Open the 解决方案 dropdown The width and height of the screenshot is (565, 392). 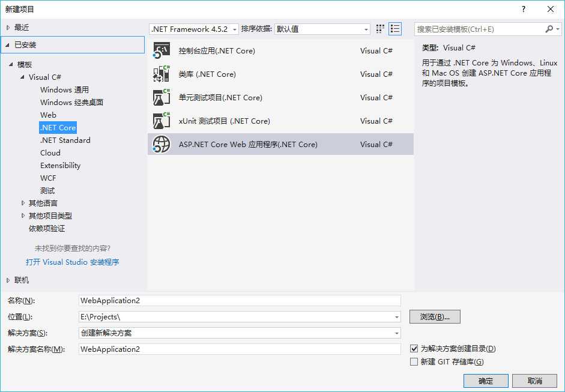tap(240, 333)
